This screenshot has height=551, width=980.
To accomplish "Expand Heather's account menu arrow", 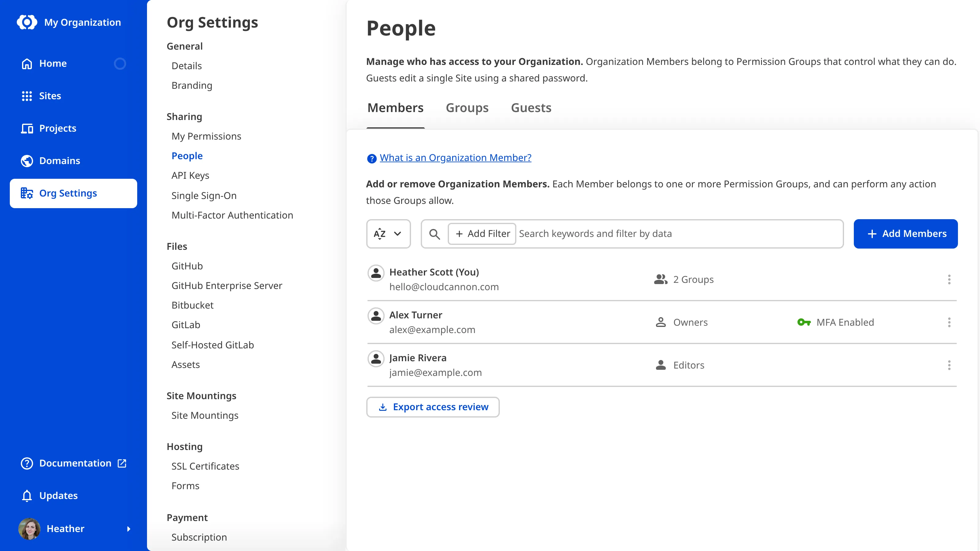I will pyautogui.click(x=129, y=529).
